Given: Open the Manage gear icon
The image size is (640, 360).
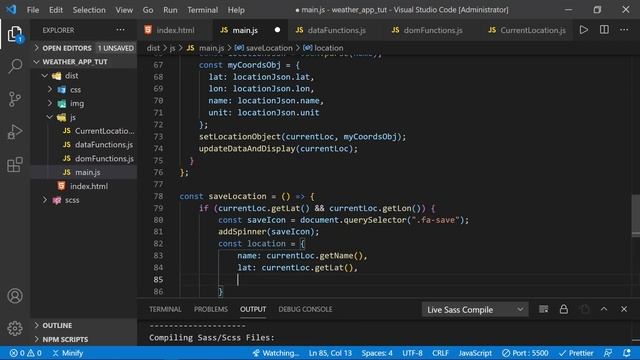Looking at the screenshot, I should (15, 328).
